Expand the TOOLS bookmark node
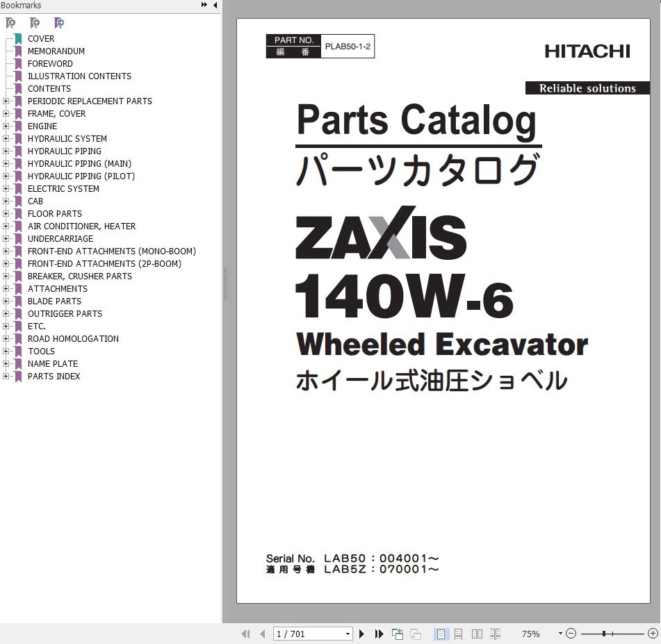This screenshot has width=661, height=644. point(6,351)
